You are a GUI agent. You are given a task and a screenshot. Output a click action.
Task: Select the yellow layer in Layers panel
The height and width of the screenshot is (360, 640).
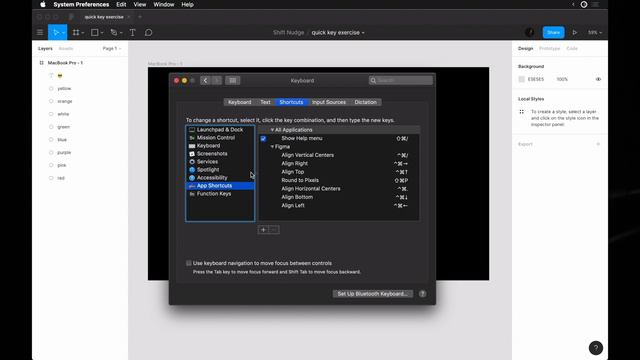[64, 89]
